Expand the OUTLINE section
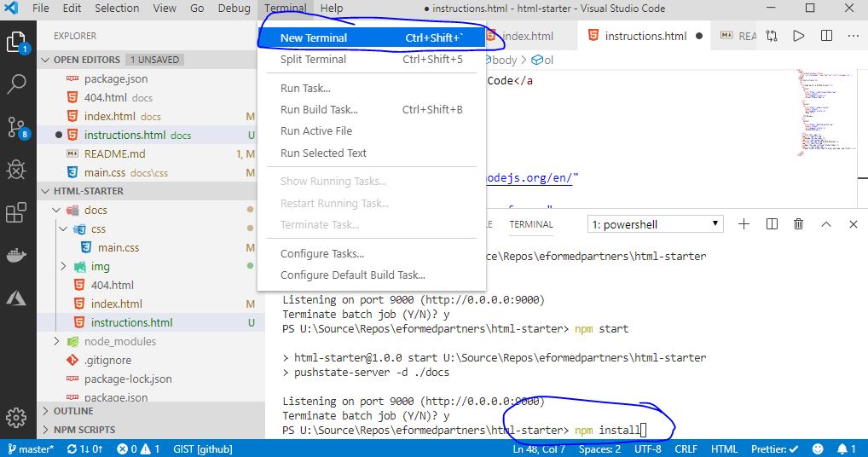Image resolution: width=868 pixels, height=457 pixels. pyautogui.click(x=73, y=411)
